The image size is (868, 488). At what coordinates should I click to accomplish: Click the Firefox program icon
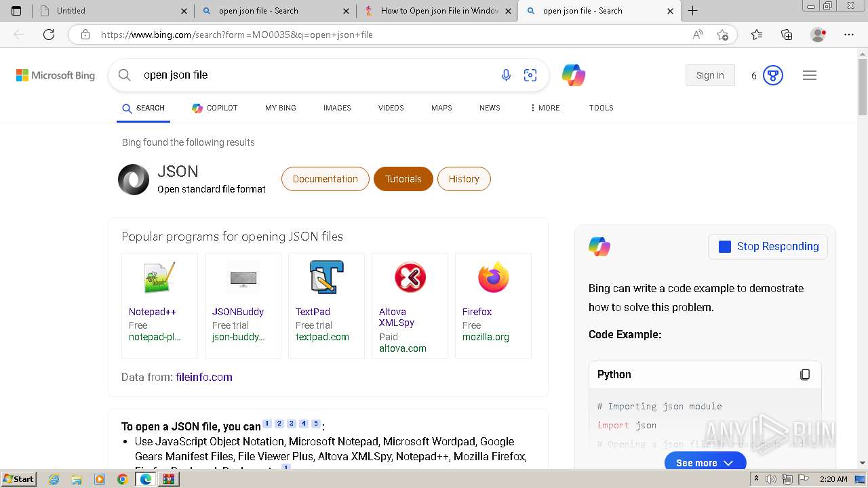[x=493, y=278]
